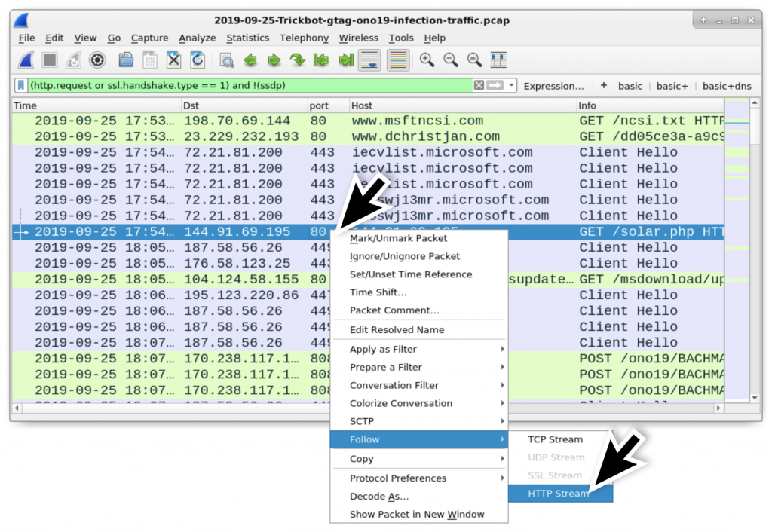
Task: Click the Expression... button
Action: (553, 86)
